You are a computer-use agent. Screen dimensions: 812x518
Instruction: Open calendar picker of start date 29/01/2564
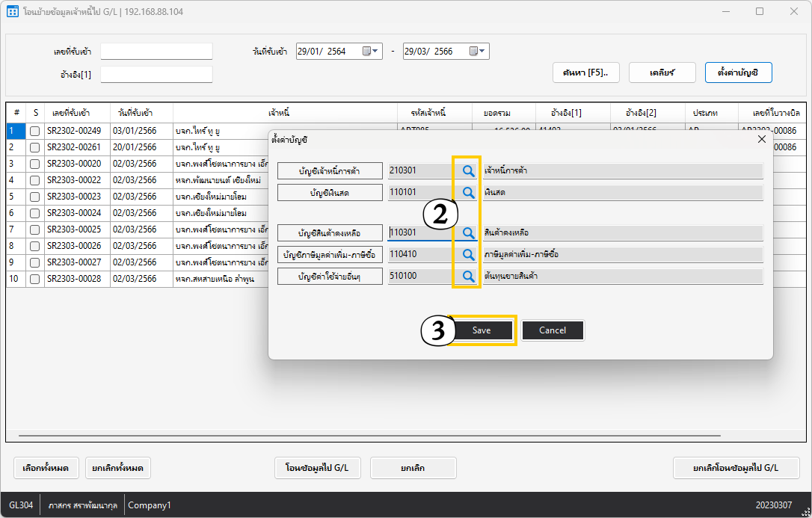pyautogui.click(x=367, y=52)
